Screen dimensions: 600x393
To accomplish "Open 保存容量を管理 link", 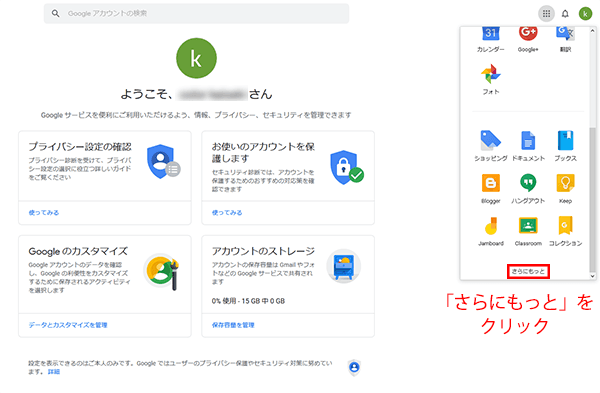I will pyautogui.click(x=233, y=325).
